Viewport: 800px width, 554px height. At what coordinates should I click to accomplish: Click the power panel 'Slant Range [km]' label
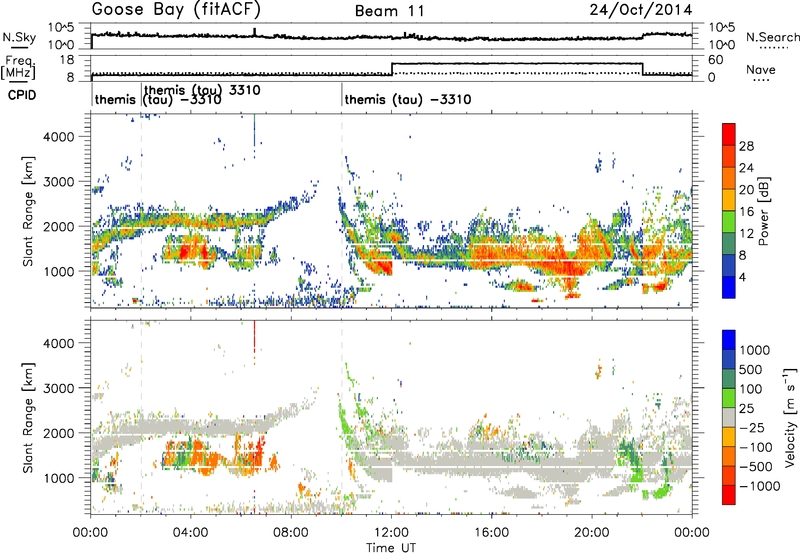28,211
